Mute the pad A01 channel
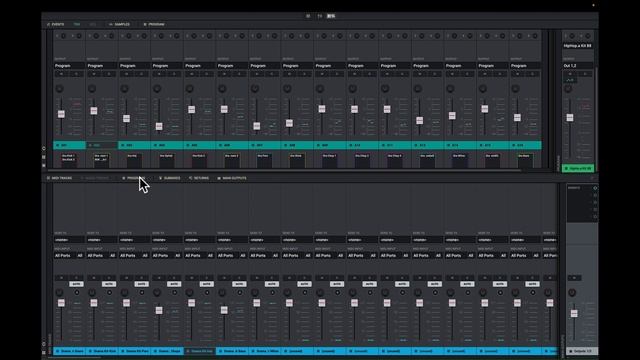 point(61,74)
